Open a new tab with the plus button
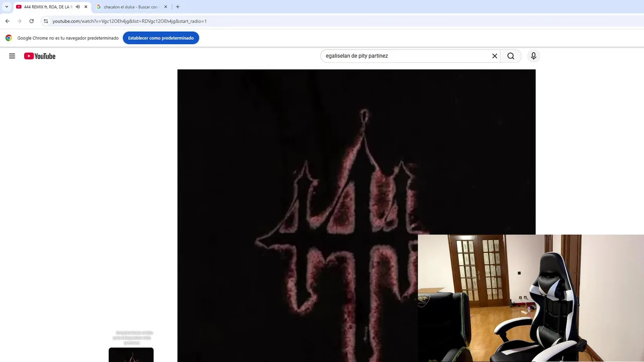This screenshot has height=362, width=644. pos(178,7)
